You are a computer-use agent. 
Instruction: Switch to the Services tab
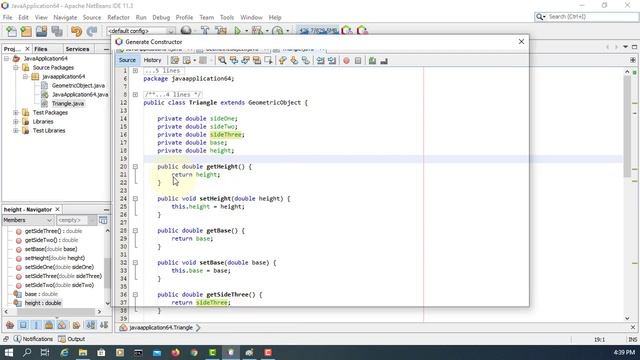pos(77,49)
